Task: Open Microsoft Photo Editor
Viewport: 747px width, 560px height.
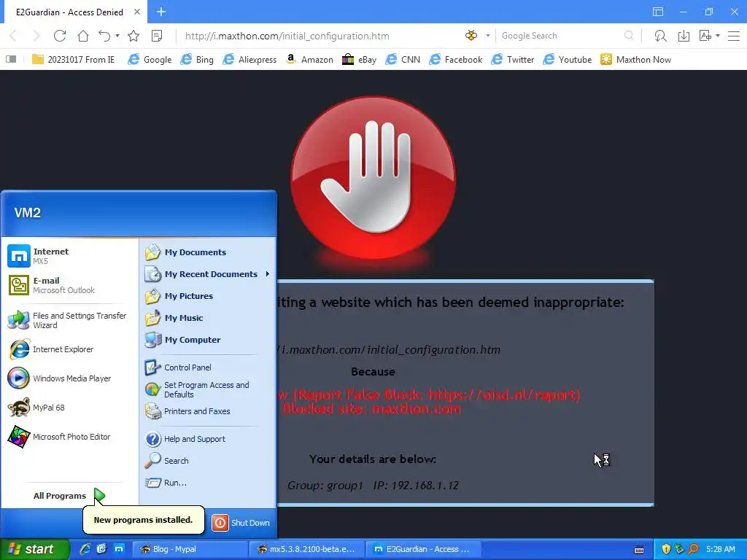Action: (69, 437)
